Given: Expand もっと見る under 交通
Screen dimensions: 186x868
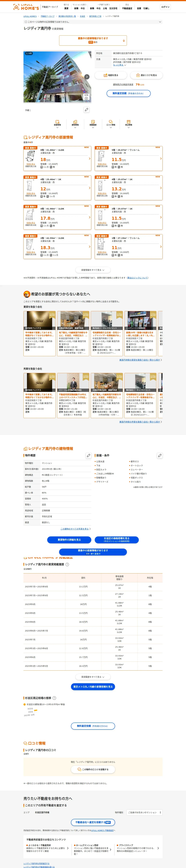Looking at the screenshot, I should click(x=120, y=65).
